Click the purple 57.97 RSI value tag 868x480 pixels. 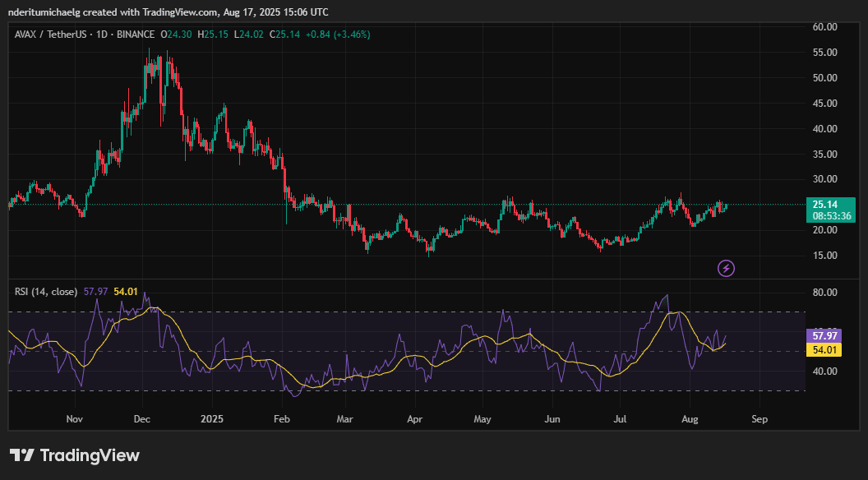coord(824,336)
